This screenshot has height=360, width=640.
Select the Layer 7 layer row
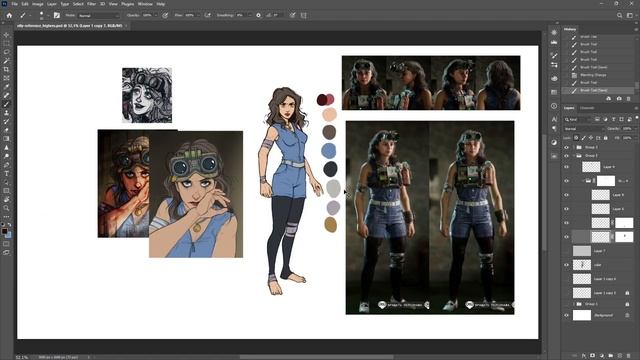pos(599,251)
